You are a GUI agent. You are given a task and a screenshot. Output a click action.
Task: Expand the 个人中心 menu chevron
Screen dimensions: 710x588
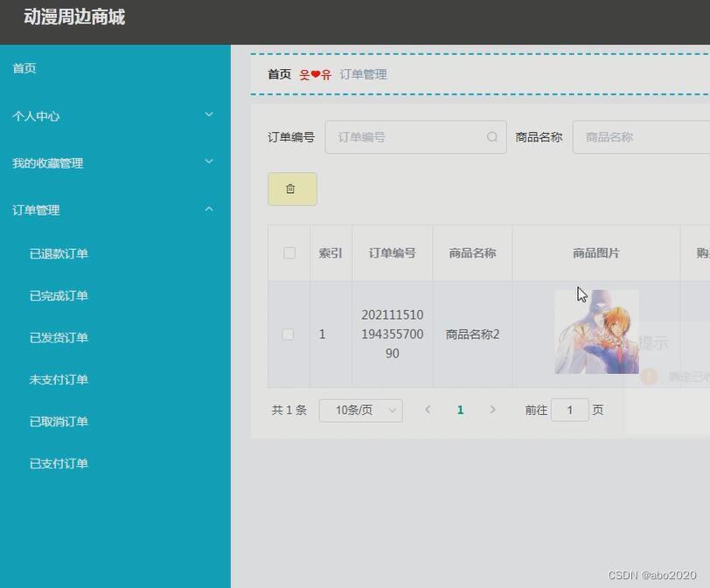pos(209,114)
